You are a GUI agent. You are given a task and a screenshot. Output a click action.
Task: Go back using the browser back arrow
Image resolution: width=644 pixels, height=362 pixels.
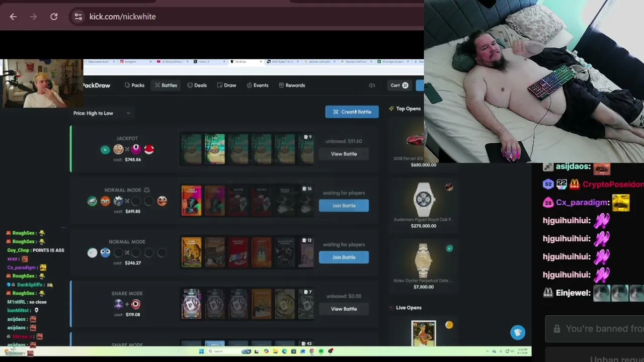(x=13, y=17)
